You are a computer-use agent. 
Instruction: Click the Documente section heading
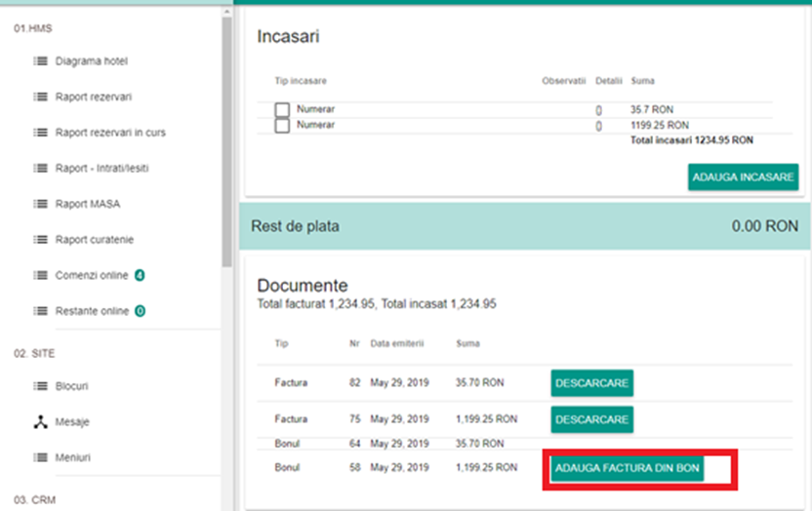[x=303, y=286]
